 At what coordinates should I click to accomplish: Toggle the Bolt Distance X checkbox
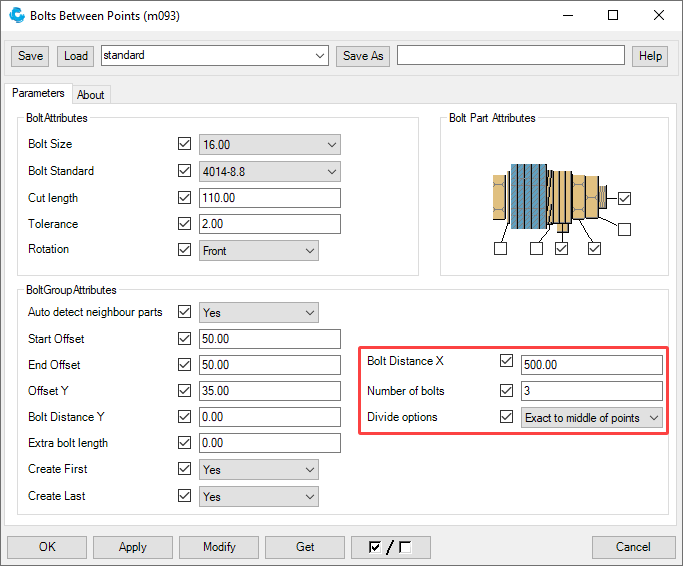pyautogui.click(x=506, y=361)
